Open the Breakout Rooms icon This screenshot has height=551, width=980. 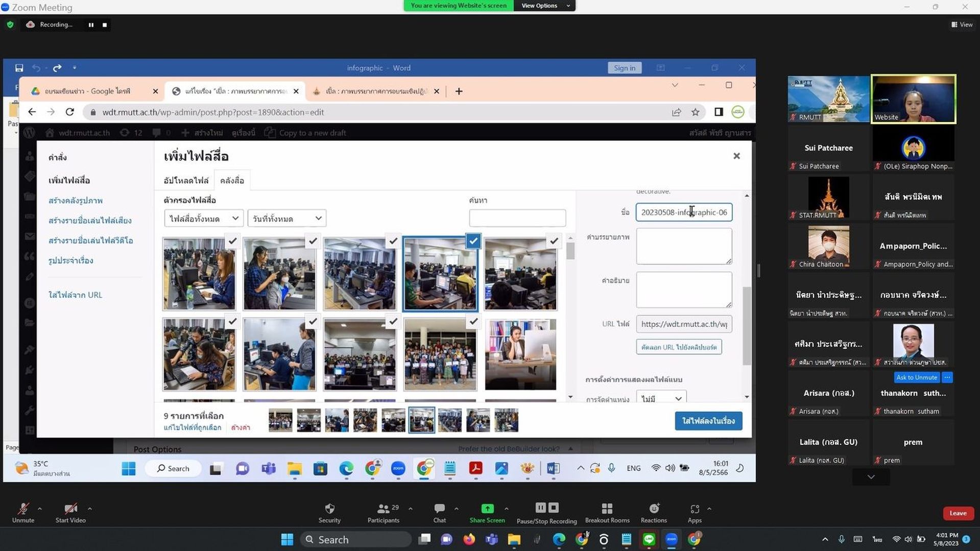607,509
